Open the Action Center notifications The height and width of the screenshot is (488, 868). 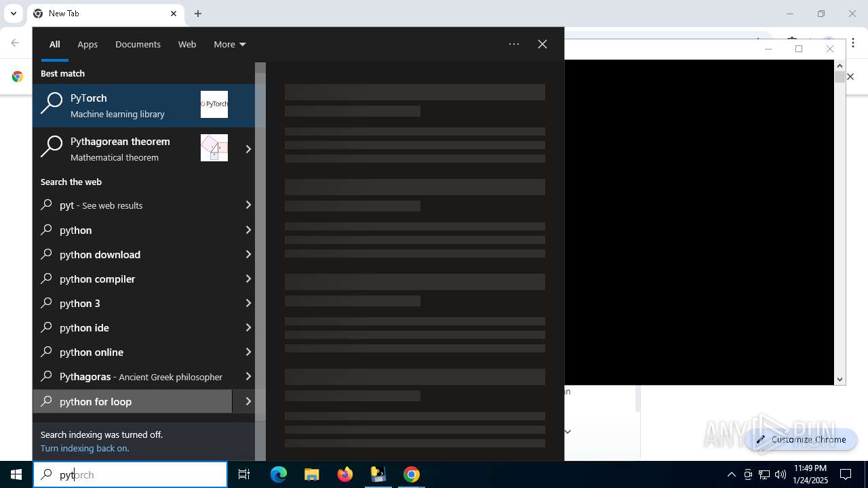pos(846,474)
